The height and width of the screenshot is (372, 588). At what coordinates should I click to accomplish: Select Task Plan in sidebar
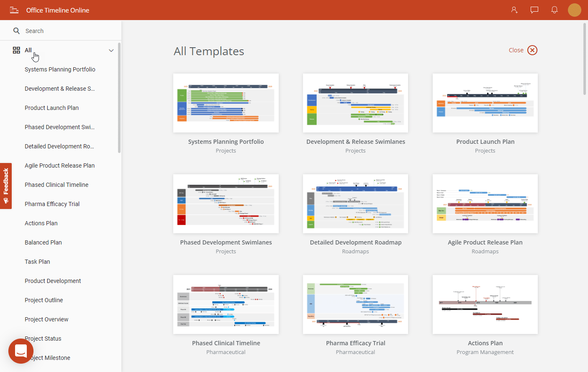tap(37, 262)
